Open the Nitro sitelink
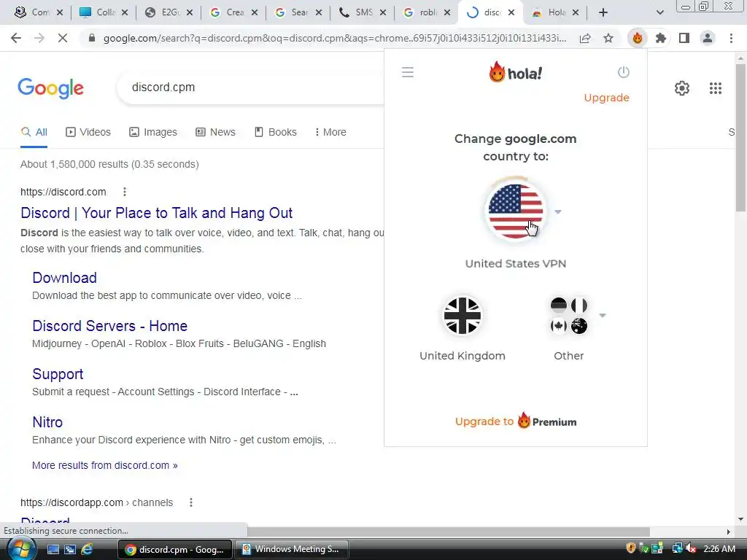Screen dimensions: 747x560 click(47, 422)
